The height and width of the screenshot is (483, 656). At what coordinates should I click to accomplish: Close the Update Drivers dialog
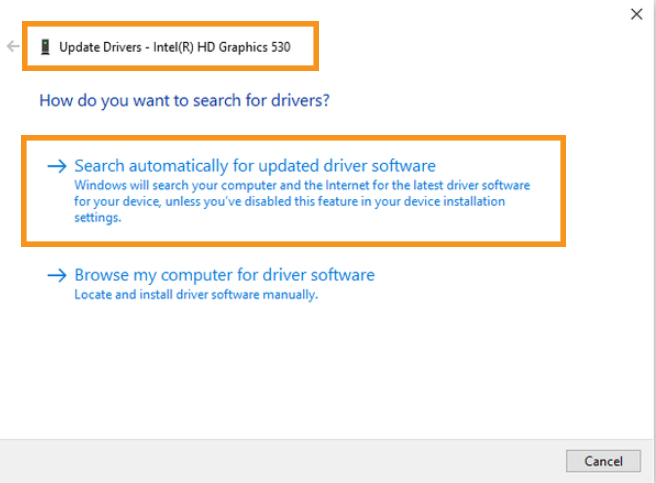click(x=636, y=14)
